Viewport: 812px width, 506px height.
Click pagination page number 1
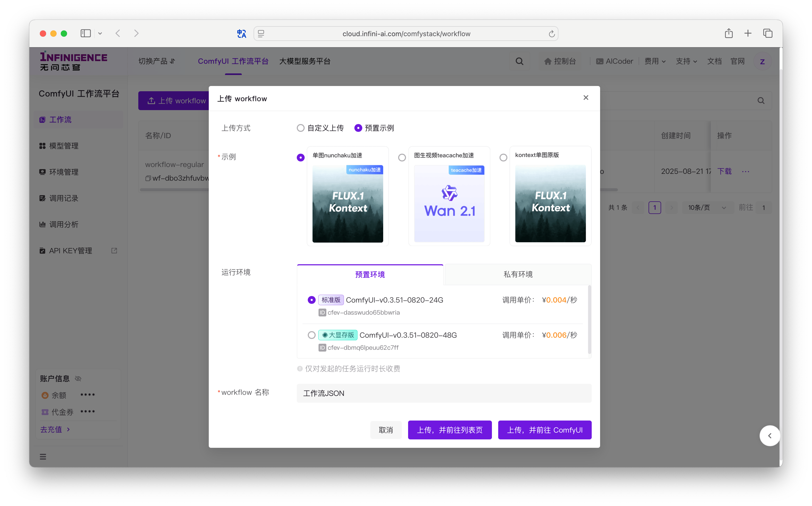click(655, 207)
